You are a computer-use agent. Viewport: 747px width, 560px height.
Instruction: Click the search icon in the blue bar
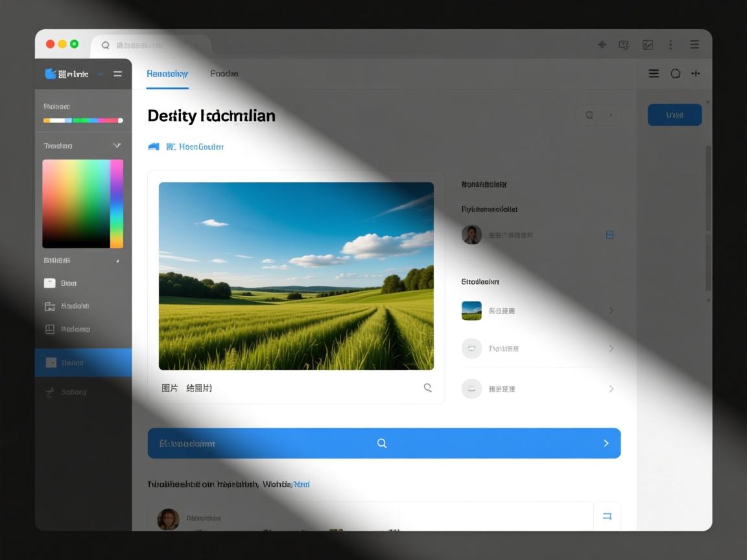(382, 443)
